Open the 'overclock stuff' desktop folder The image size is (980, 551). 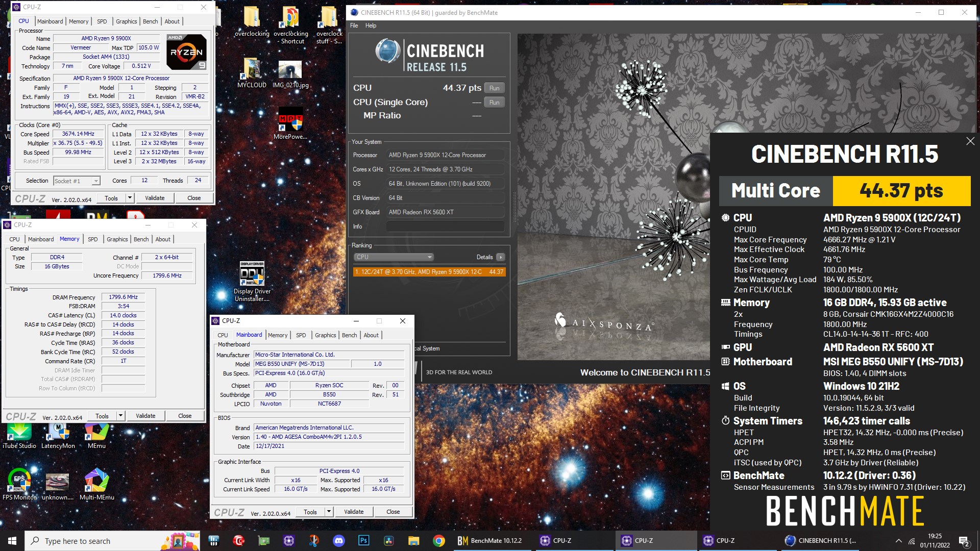[x=329, y=26]
